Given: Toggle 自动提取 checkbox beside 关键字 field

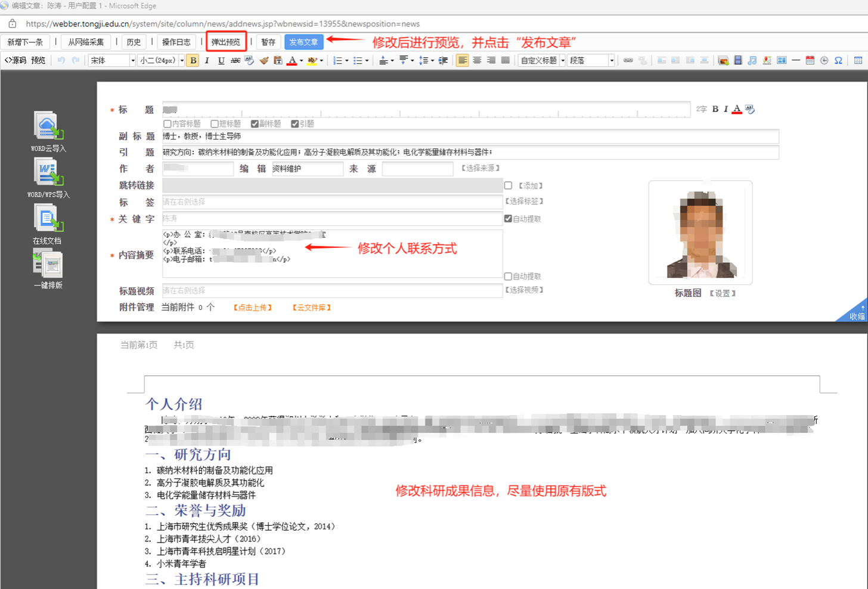Looking at the screenshot, I should 508,219.
